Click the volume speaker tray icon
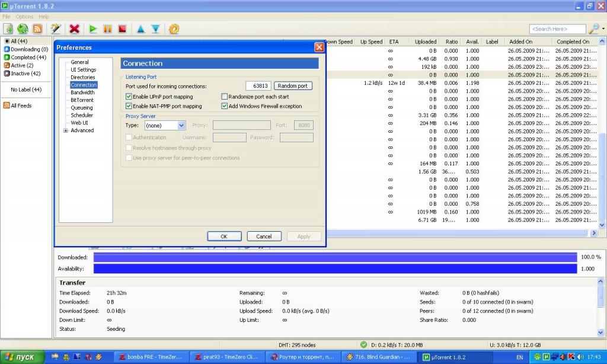This screenshot has height=364, width=607. coord(580,357)
